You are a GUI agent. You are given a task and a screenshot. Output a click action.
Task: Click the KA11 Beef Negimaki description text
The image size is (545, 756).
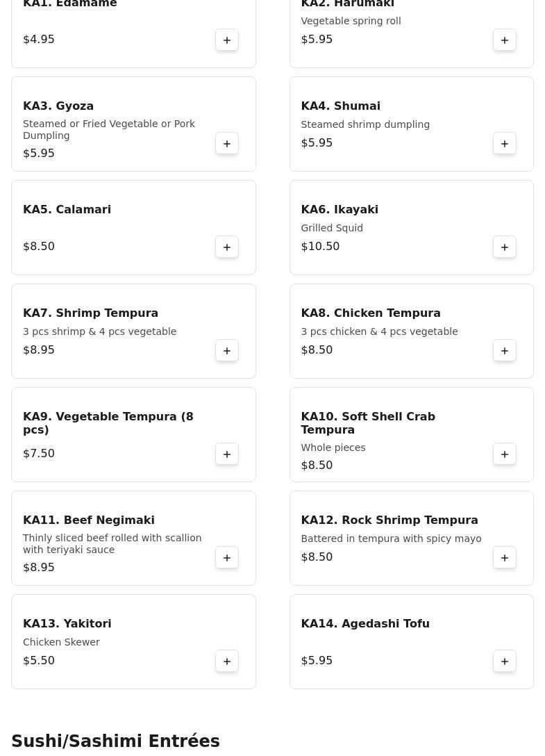tap(112, 544)
